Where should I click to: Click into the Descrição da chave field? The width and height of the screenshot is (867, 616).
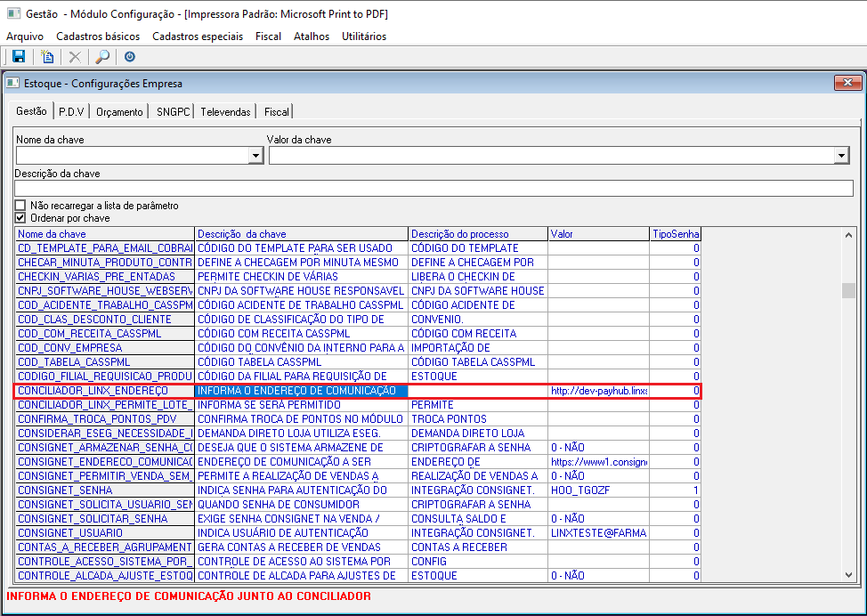click(433, 188)
